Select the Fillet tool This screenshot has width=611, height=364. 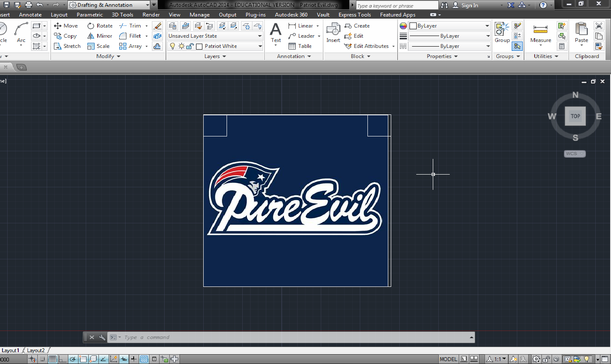click(130, 36)
